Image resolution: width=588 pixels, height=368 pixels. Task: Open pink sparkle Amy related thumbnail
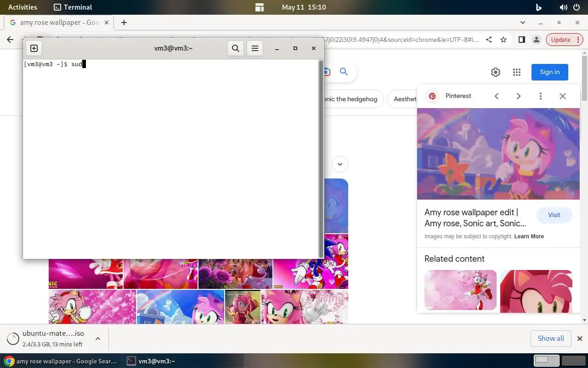460,290
